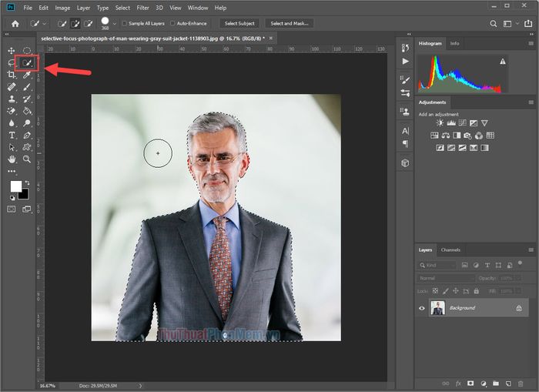
Task: Select the Hand tool
Action: [12, 159]
